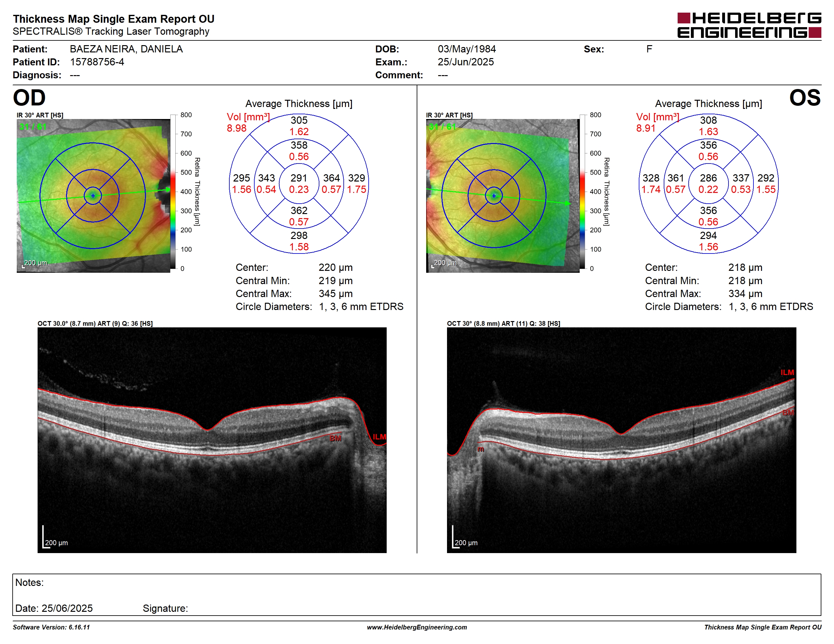Click the OS total volume 8.91

click(x=646, y=128)
